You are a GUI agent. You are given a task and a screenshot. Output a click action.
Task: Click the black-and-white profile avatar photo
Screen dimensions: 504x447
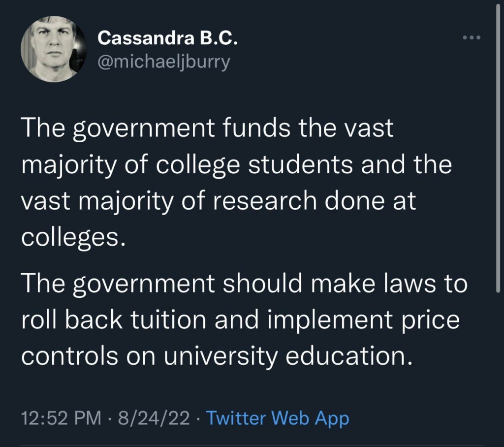[x=51, y=48]
